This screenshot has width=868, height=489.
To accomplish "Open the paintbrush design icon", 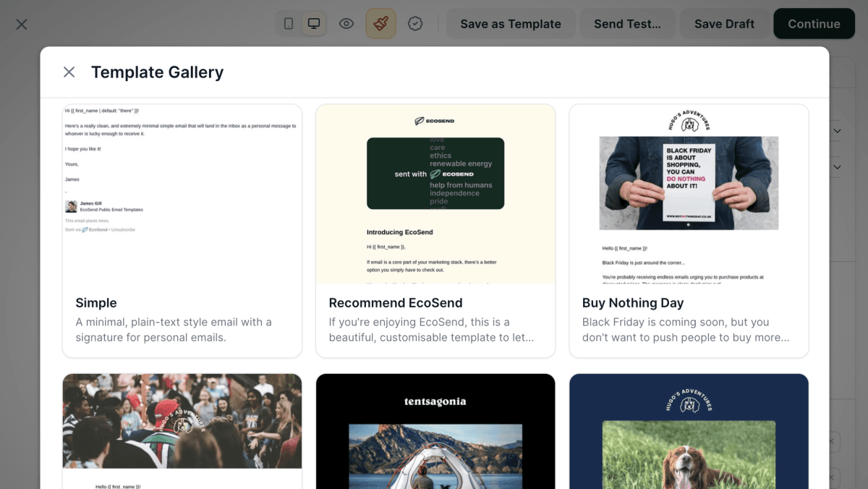I will [x=380, y=24].
